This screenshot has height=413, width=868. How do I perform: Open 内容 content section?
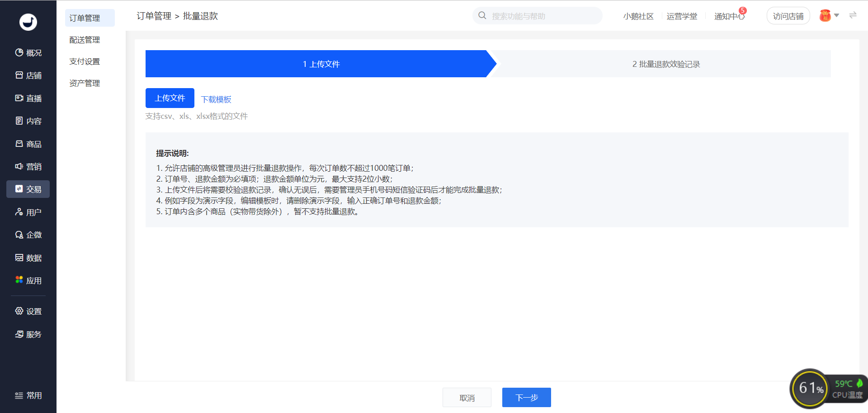point(28,121)
